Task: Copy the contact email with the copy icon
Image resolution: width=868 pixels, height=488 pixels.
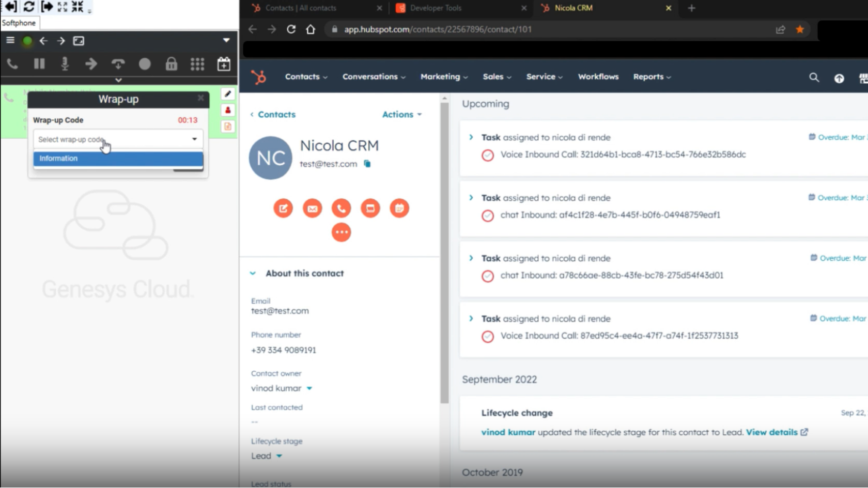Action: (367, 164)
